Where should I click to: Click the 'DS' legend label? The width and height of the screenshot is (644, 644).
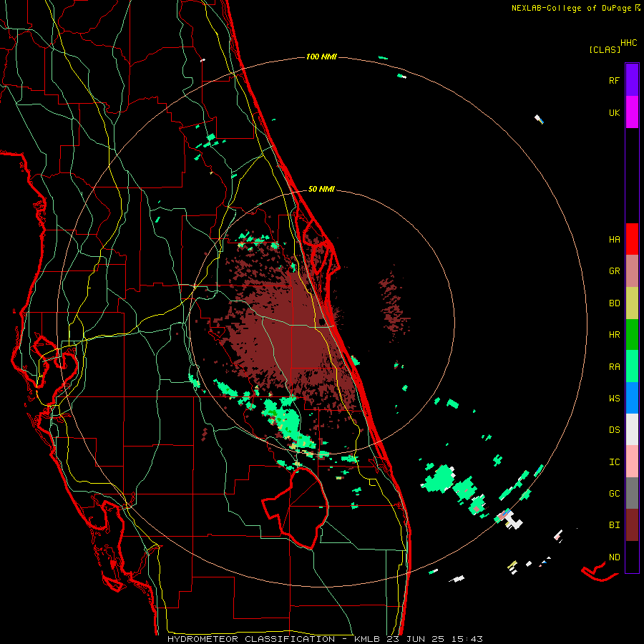tap(614, 430)
